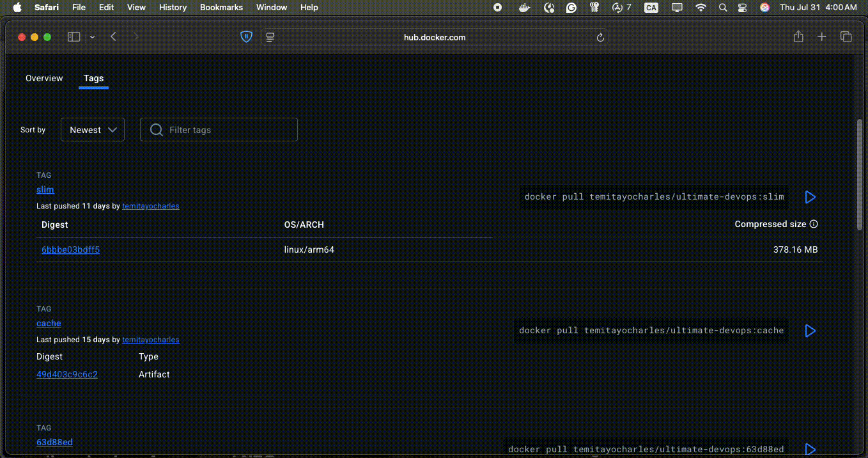Open temitayocharles link under slim tag

click(x=151, y=206)
